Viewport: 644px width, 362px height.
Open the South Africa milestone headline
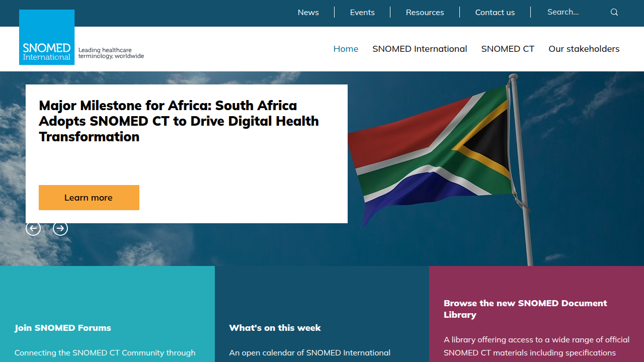[x=179, y=121]
